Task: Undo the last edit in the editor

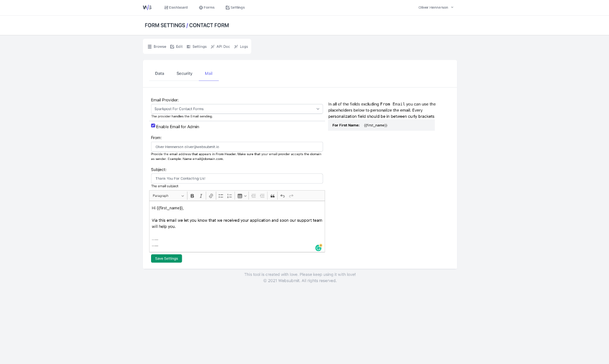Action: [282, 195]
